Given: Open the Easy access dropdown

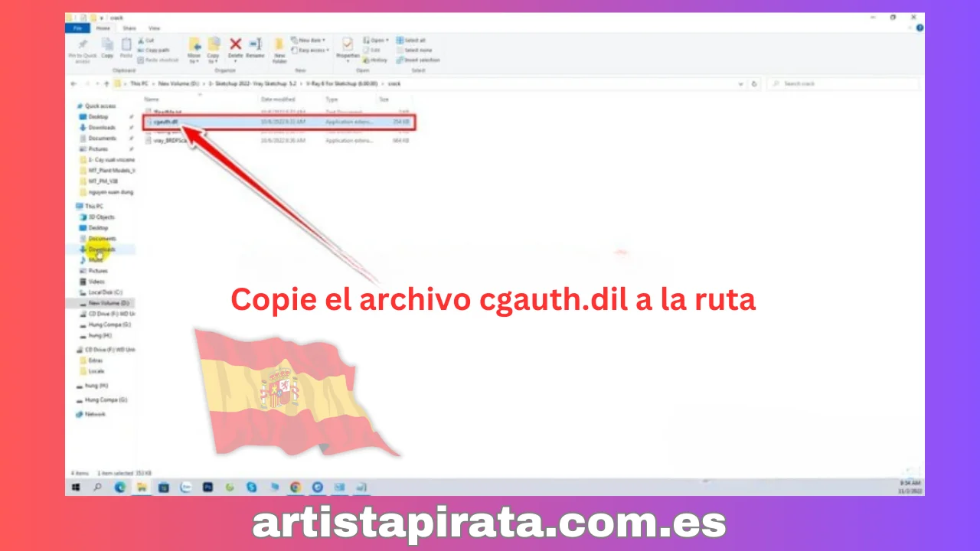Looking at the screenshot, I should click(311, 50).
